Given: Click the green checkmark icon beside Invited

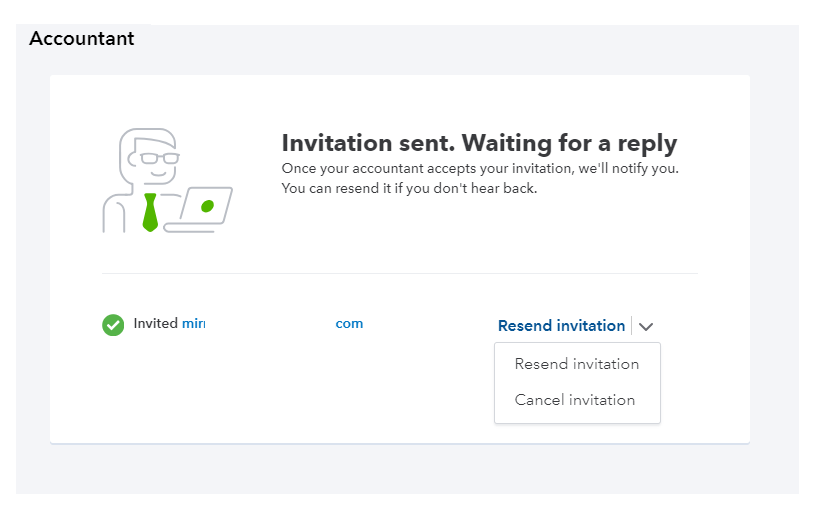Looking at the screenshot, I should [x=113, y=325].
